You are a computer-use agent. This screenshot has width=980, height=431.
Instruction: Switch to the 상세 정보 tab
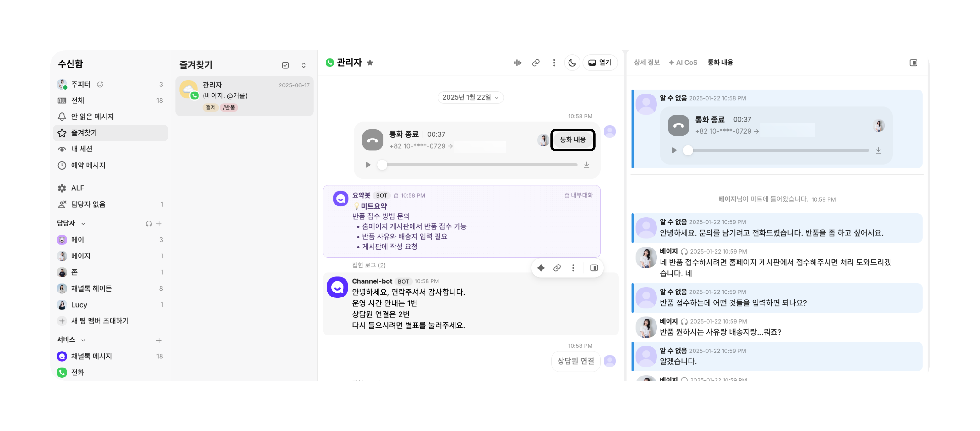[x=646, y=63]
